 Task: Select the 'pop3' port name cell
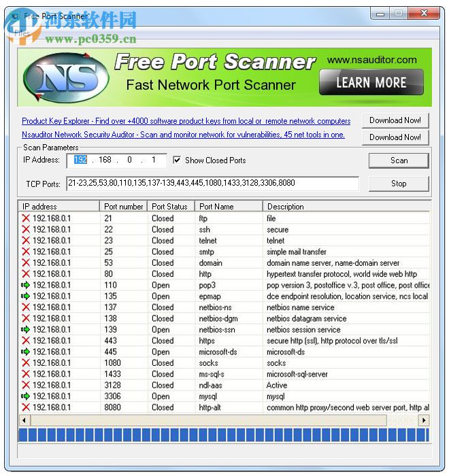click(x=207, y=286)
